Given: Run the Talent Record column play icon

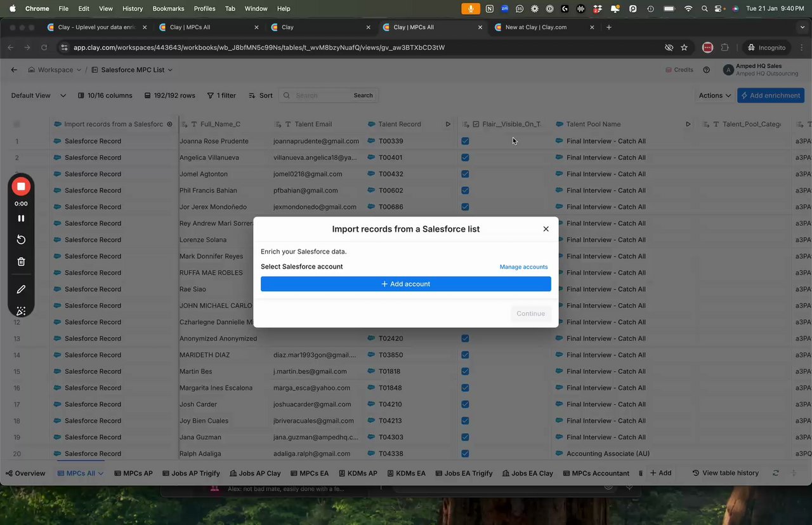Looking at the screenshot, I should pyautogui.click(x=448, y=124).
